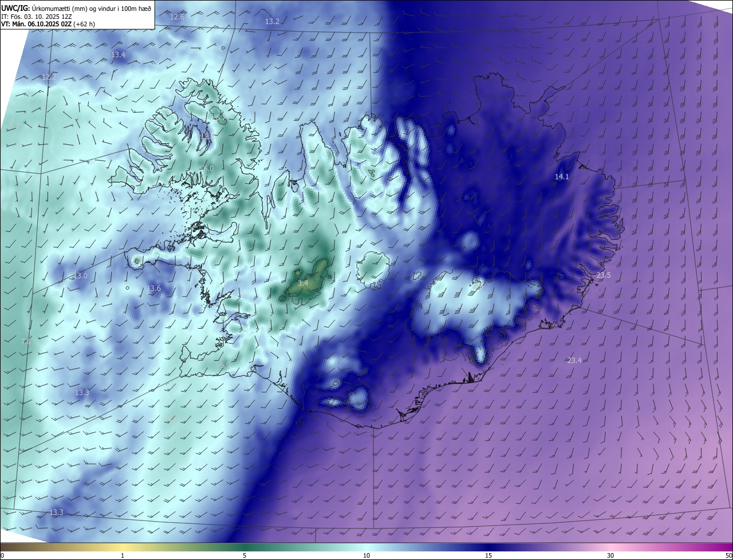
Task: Click the 0 tick on the color scale
Action: [2, 555]
